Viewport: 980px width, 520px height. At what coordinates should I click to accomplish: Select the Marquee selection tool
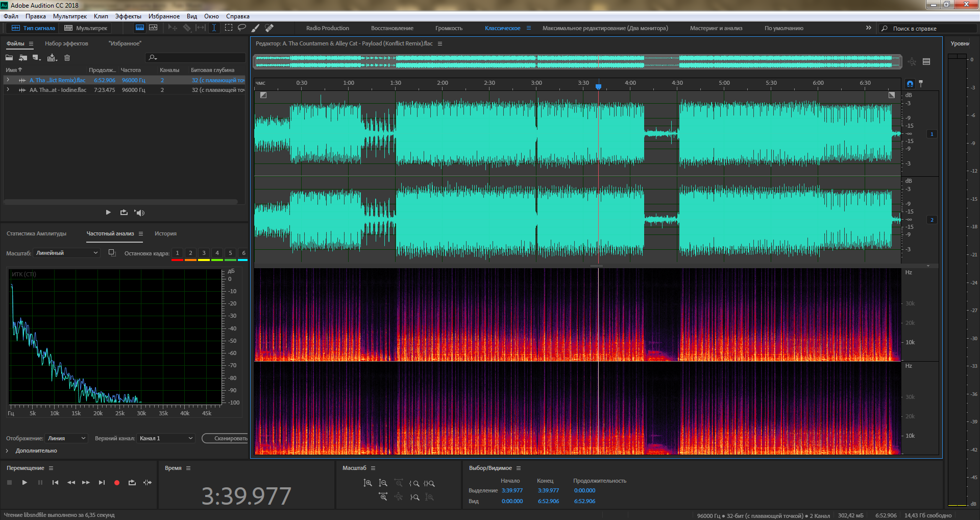point(228,28)
